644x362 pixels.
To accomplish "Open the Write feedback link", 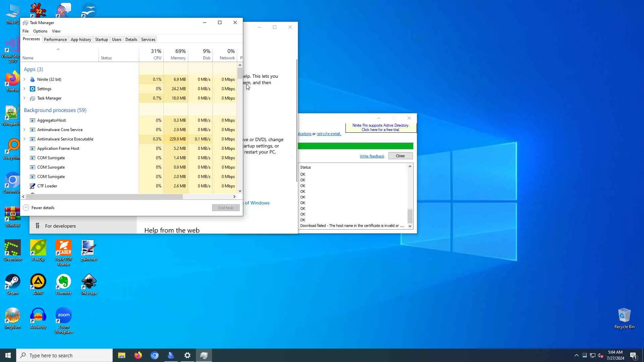I will click(372, 156).
